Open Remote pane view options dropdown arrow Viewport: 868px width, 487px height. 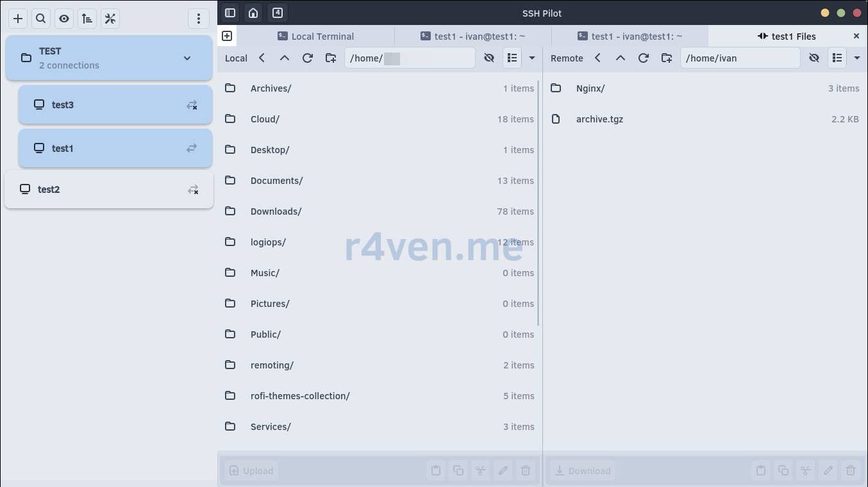pyautogui.click(x=857, y=58)
